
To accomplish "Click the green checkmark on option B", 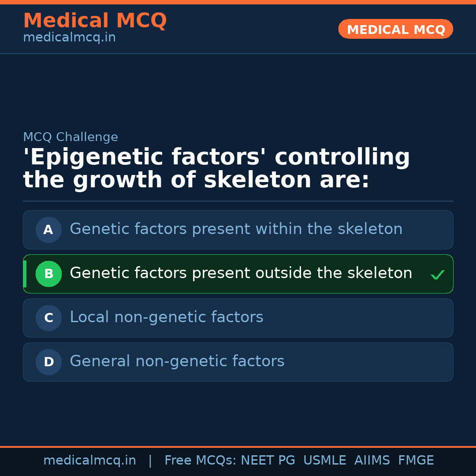I will [437, 275].
